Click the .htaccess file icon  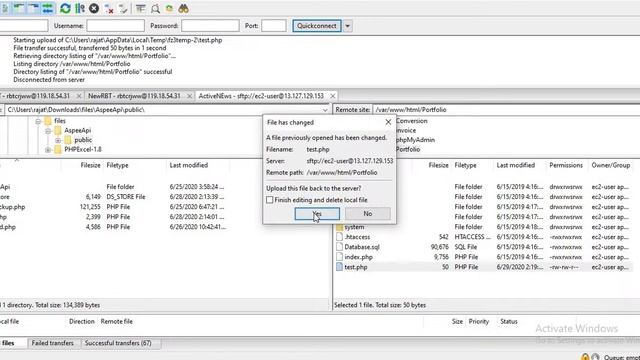pyautogui.click(x=340, y=237)
